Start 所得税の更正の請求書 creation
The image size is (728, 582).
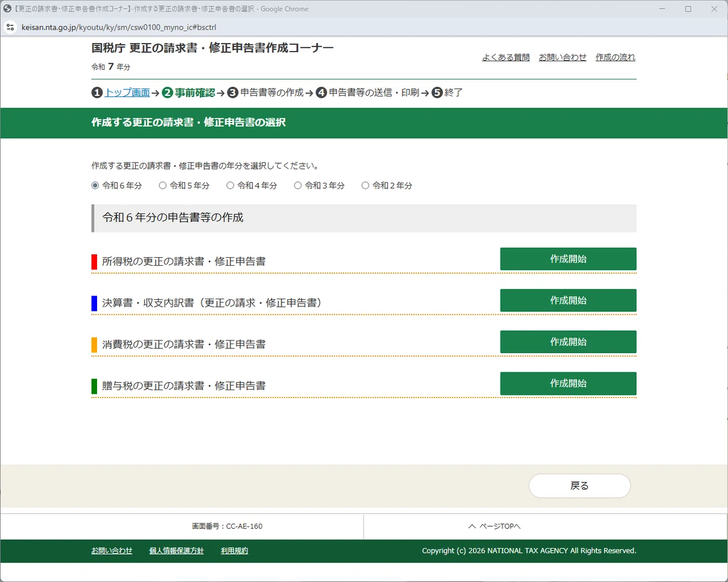[568, 259]
